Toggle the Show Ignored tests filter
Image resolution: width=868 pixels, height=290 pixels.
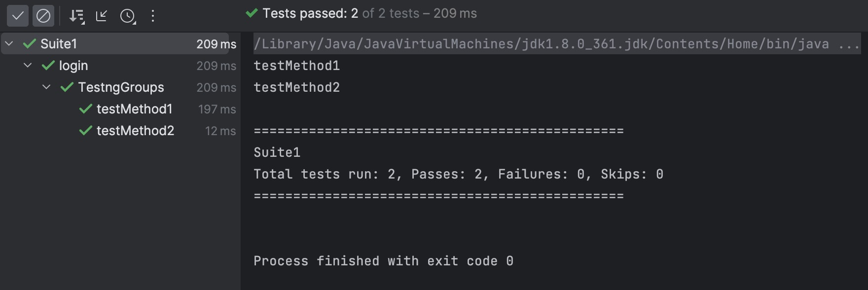pyautogui.click(x=43, y=16)
